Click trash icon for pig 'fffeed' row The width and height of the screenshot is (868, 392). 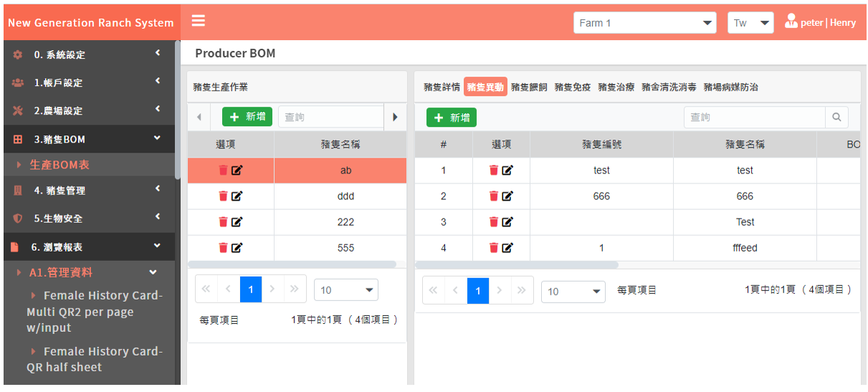point(493,248)
